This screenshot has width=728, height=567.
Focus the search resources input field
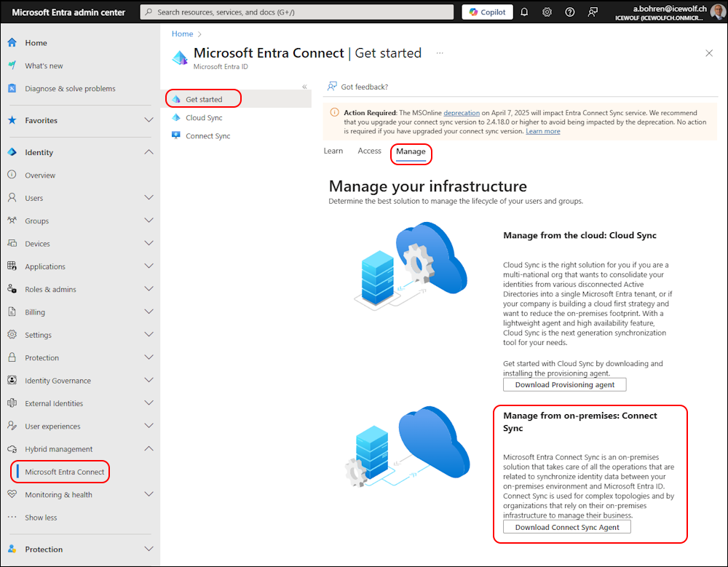point(297,12)
